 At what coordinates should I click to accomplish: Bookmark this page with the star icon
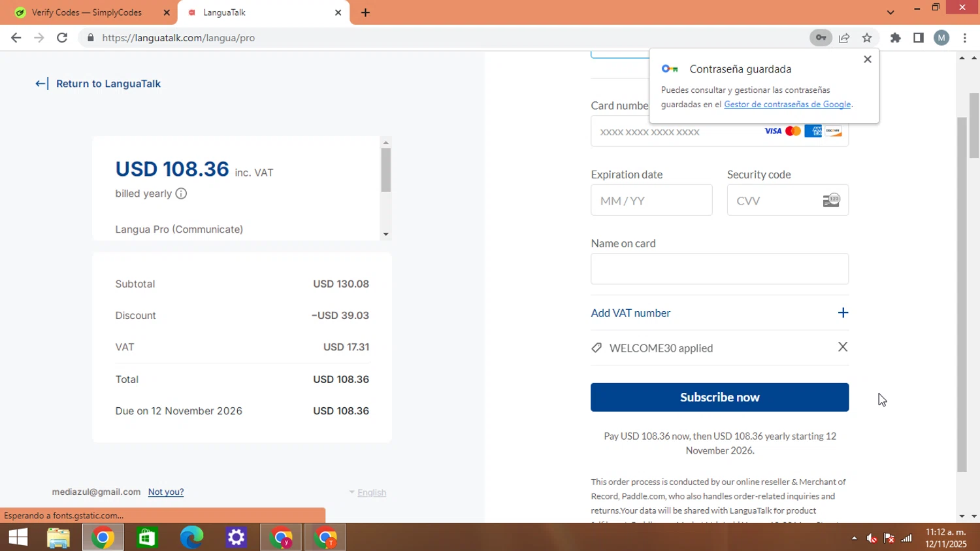[x=867, y=38]
